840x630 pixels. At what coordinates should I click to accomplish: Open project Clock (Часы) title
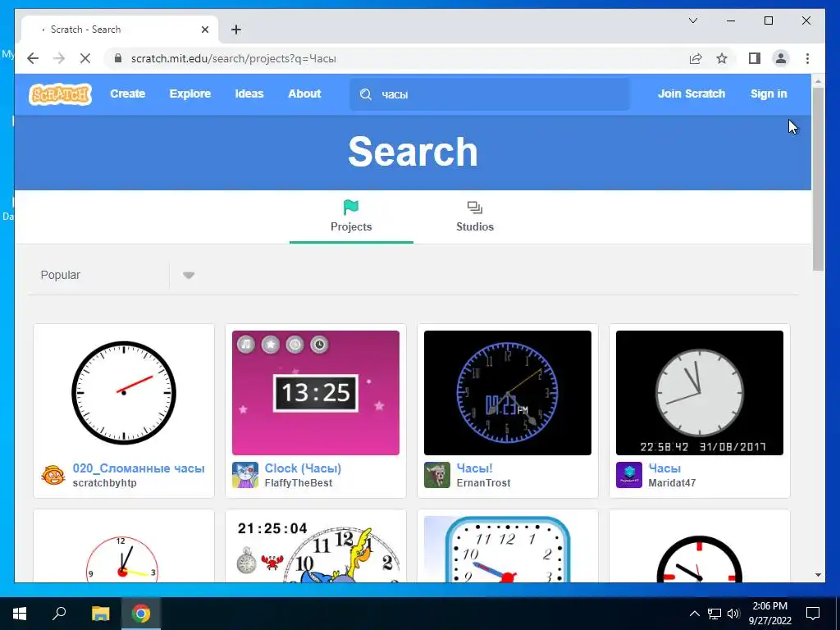click(x=303, y=468)
